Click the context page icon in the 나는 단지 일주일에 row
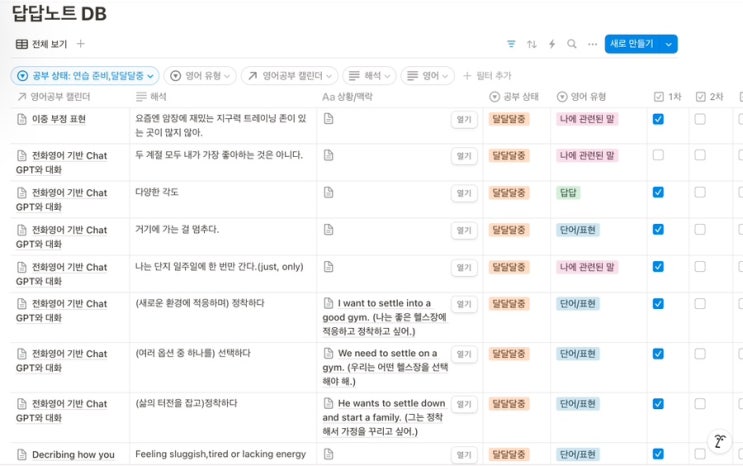743x466 pixels. click(x=328, y=266)
